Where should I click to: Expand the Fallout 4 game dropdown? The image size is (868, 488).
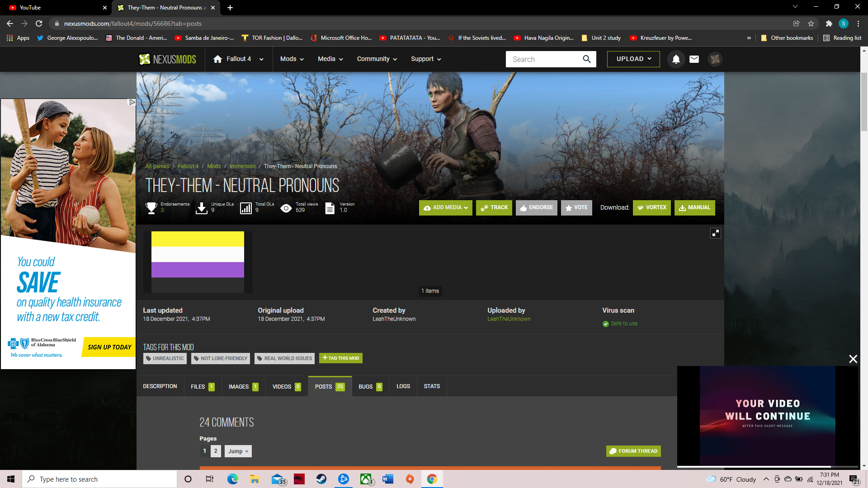coord(261,59)
